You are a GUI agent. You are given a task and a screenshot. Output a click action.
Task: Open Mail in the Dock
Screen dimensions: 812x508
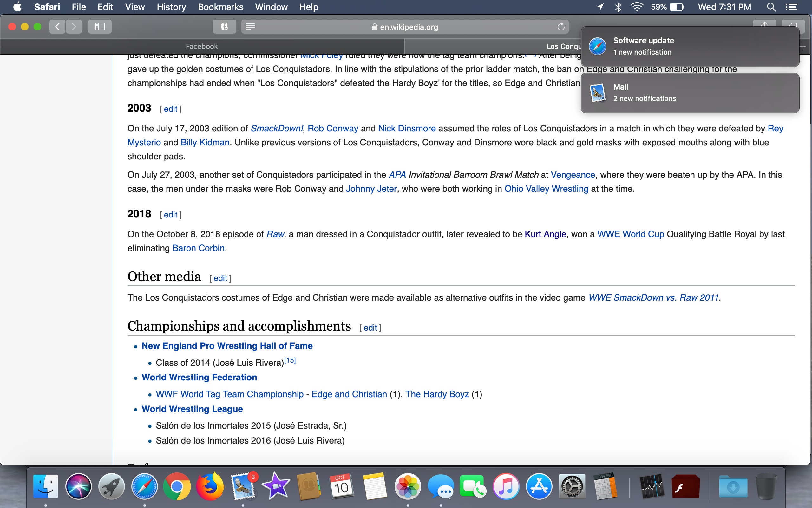pos(243,486)
